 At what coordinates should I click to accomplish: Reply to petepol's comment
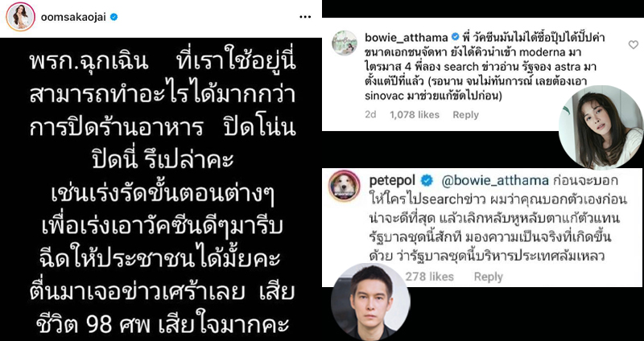click(x=489, y=277)
